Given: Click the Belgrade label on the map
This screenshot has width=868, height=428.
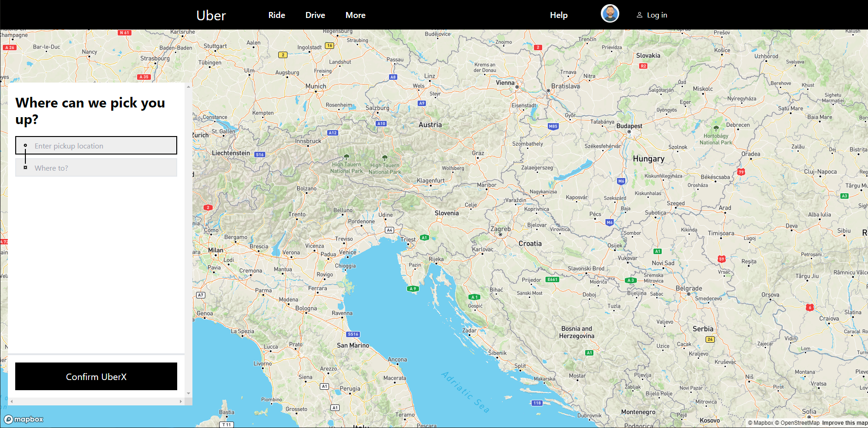Looking at the screenshot, I should [x=688, y=288].
